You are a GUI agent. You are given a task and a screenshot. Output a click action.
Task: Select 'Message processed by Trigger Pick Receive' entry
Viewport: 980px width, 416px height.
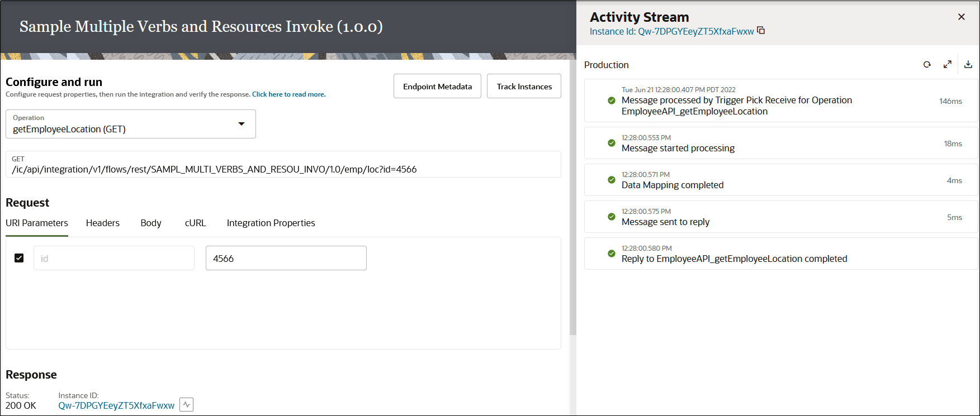point(781,101)
